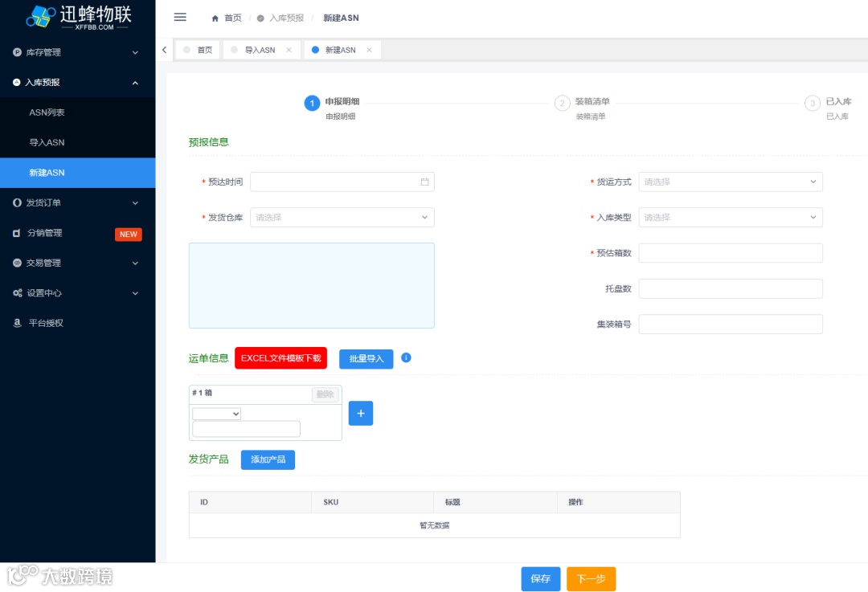Click the 暂无数据 empty table text
Image resolution: width=868 pixels, height=592 pixels.
[x=435, y=525]
